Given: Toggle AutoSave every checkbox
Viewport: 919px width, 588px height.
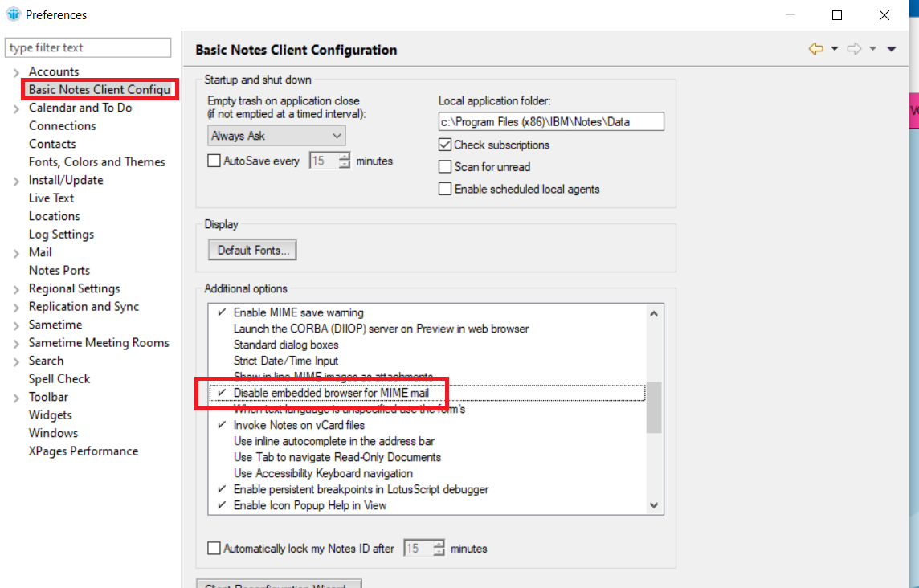Looking at the screenshot, I should [214, 161].
